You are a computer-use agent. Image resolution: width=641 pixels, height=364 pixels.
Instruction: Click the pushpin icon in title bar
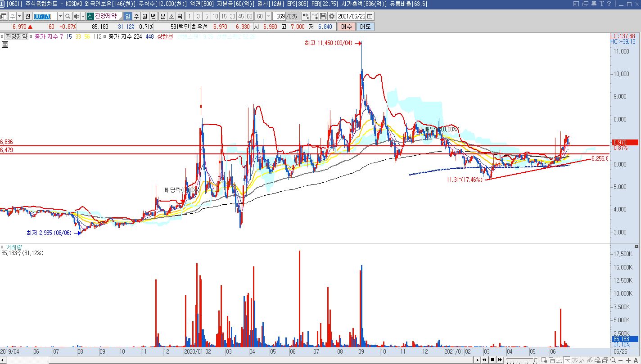594,4
